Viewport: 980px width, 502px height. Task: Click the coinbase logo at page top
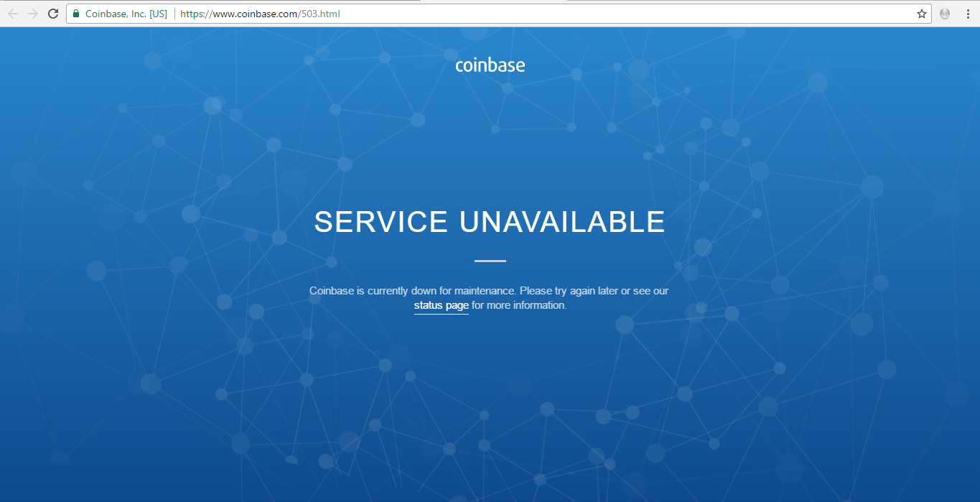click(x=490, y=65)
